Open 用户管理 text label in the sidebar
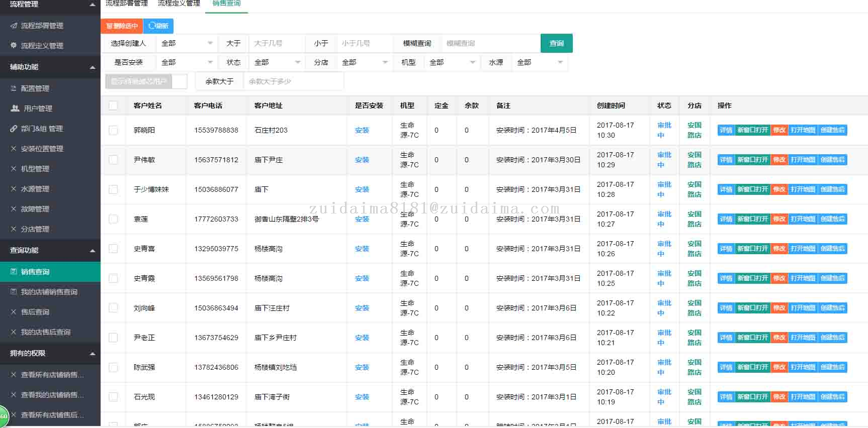The height and width of the screenshot is (428, 868). click(x=38, y=109)
